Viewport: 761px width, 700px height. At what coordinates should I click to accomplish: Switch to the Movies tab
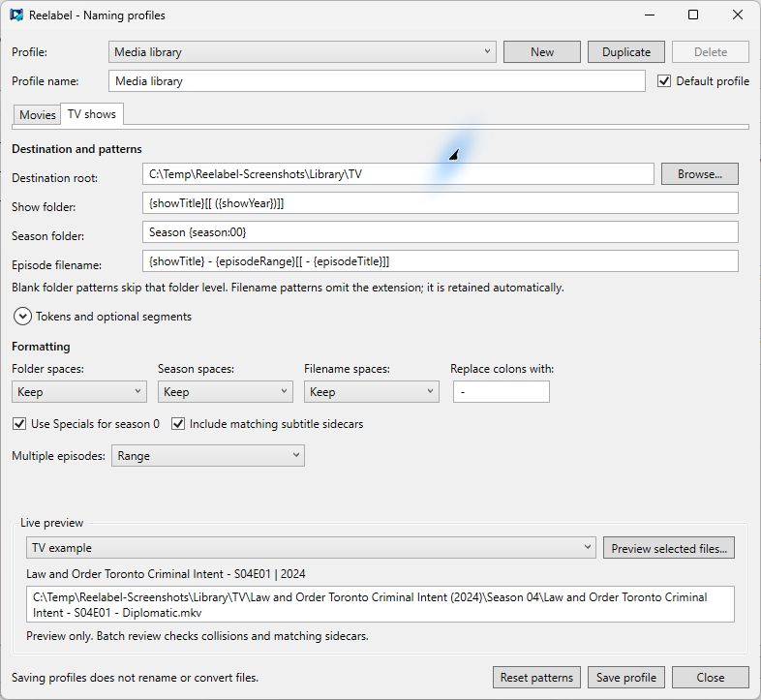[37, 115]
